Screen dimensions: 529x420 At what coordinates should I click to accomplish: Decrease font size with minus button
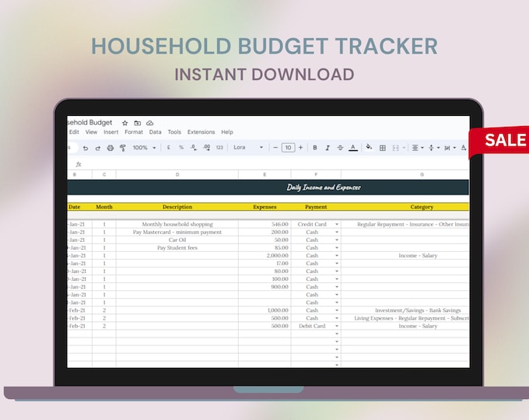[275, 148]
